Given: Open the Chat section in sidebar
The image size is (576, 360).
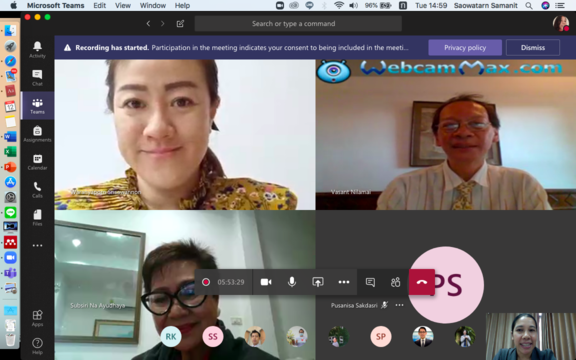Looking at the screenshot, I should pyautogui.click(x=37, y=78).
